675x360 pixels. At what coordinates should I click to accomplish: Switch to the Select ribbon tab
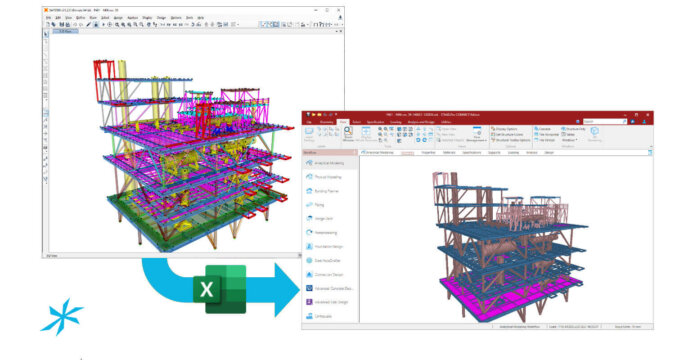356,122
